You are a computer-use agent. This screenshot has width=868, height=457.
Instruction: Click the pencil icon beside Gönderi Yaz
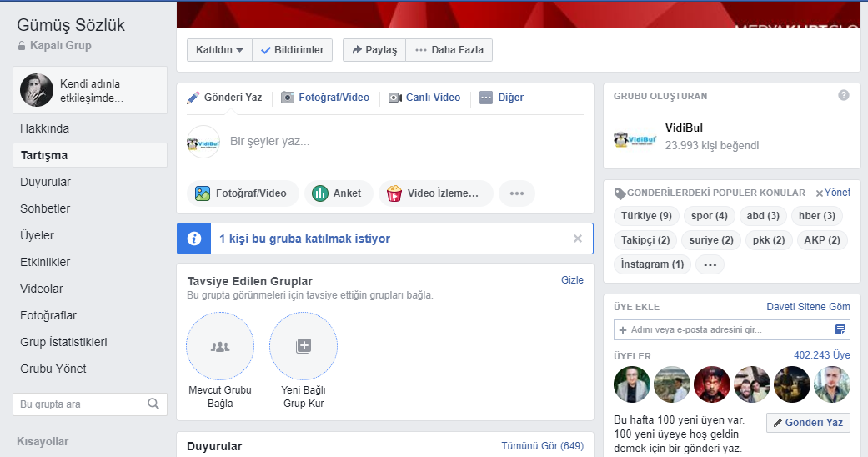(193, 98)
